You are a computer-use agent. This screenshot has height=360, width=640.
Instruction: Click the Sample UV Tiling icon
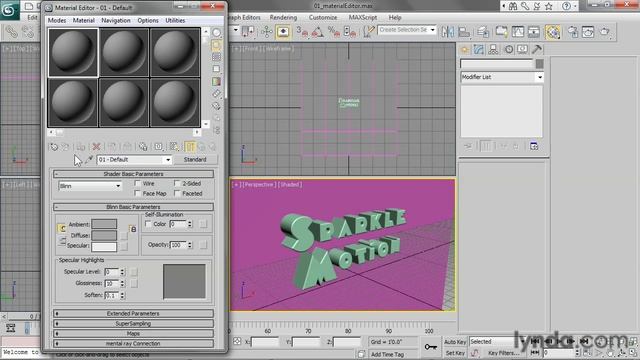[x=216, y=69]
